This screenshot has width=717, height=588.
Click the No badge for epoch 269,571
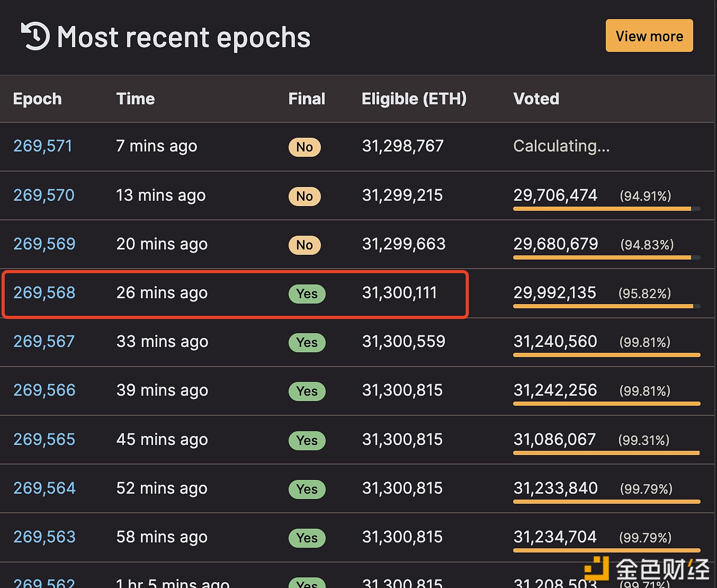(304, 147)
